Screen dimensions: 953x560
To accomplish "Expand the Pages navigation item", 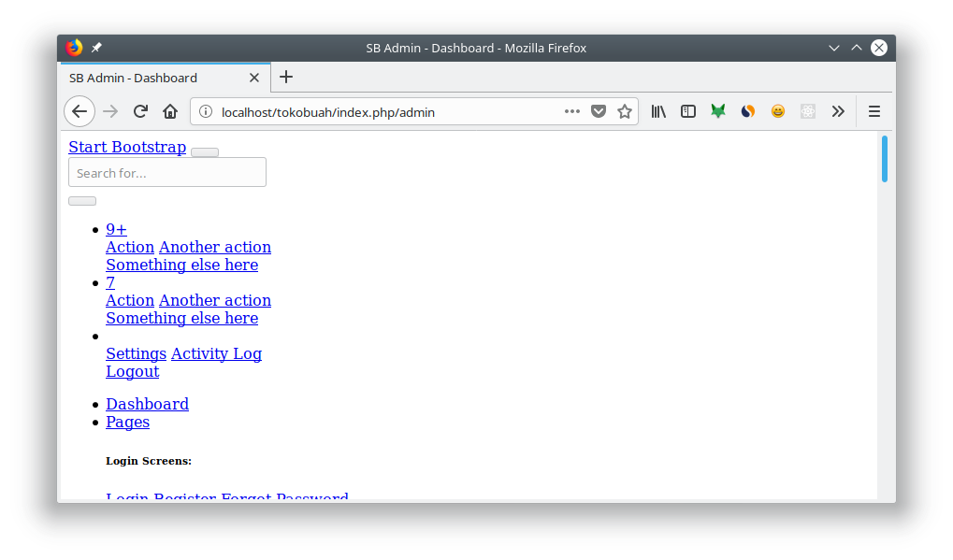I will (x=127, y=422).
